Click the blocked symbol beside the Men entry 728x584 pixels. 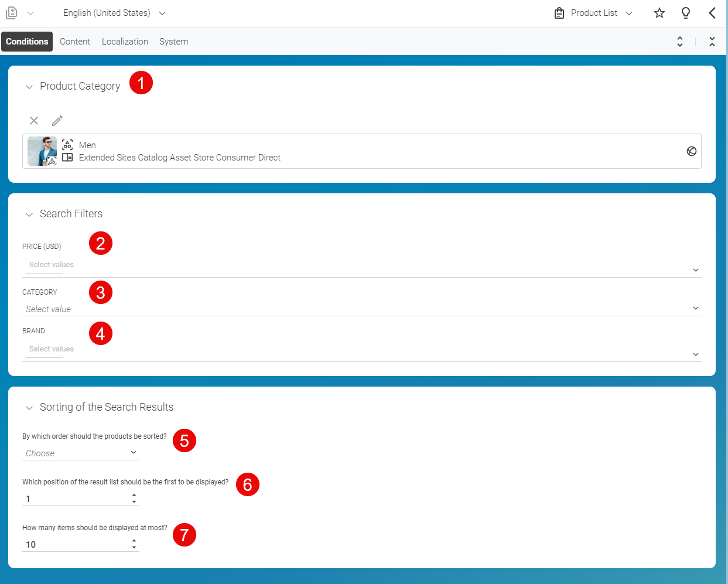692,151
